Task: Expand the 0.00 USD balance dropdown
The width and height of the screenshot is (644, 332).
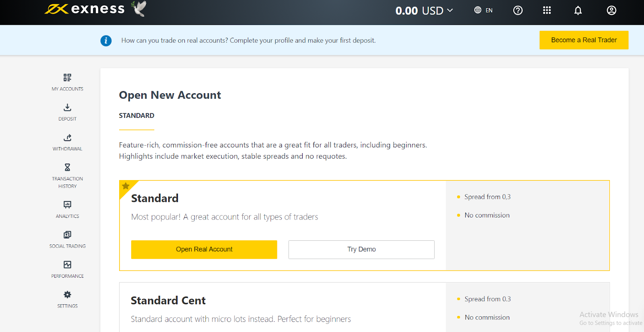Action: (x=424, y=11)
